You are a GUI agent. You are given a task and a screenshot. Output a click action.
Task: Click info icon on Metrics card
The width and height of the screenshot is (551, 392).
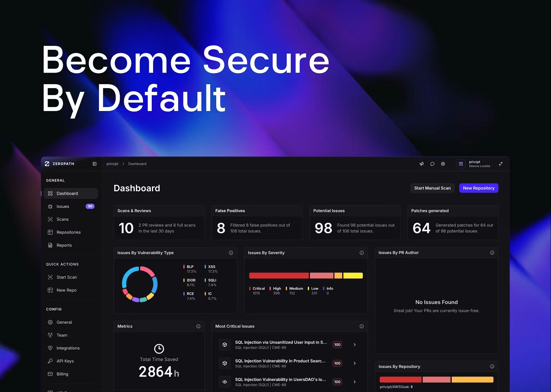click(198, 326)
